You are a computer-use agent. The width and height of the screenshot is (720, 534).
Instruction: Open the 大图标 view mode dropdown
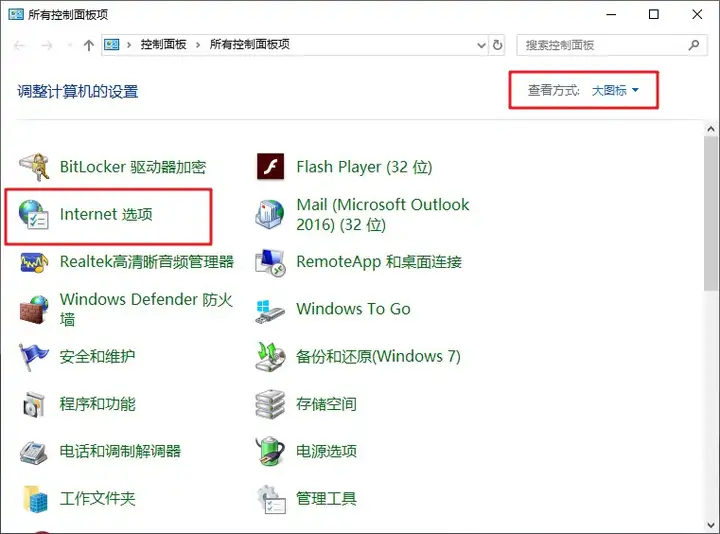tap(615, 90)
